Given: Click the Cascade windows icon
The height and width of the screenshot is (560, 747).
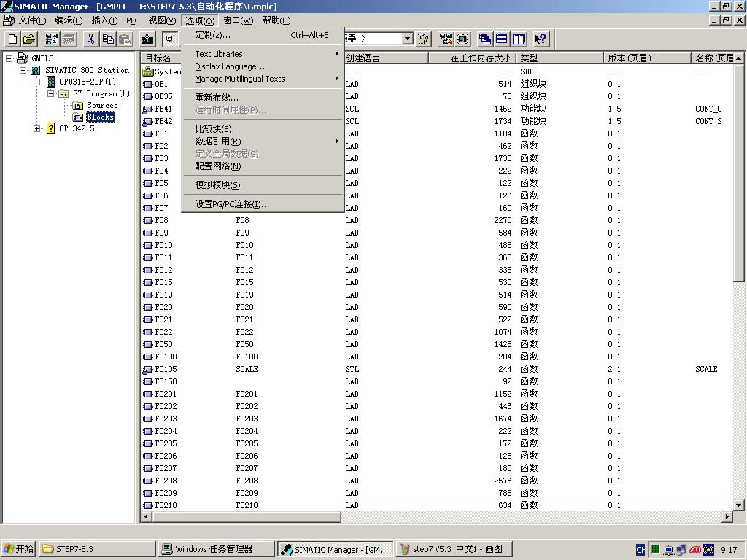Looking at the screenshot, I should [x=485, y=39].
